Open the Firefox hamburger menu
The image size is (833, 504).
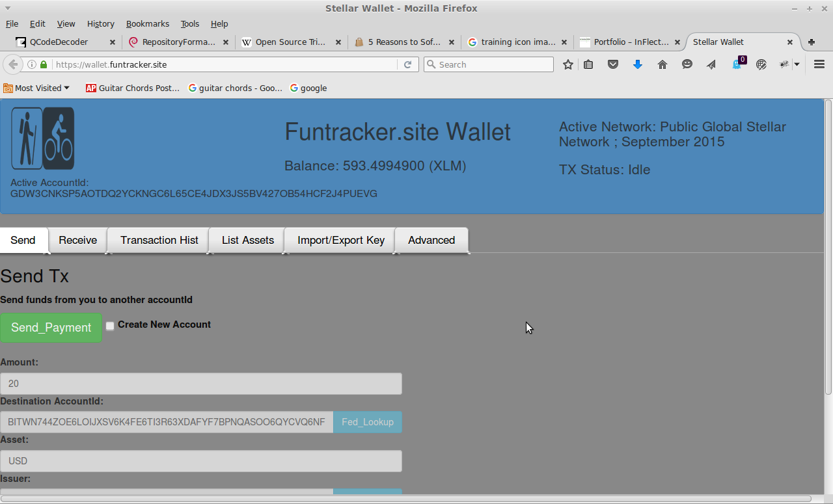[x=819, y=64]
